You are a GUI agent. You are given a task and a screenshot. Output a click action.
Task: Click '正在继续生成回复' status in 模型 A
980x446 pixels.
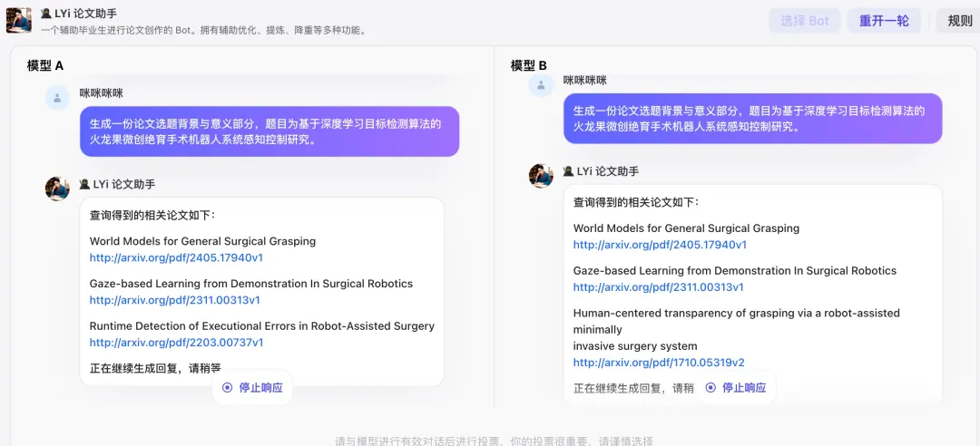(x=155, y=368)
